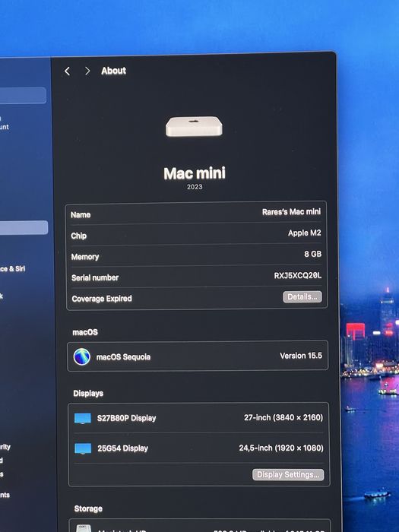Viewport: 399px width, 532px height.
Task: Go back with the left chevron arrow
Action: click(x=67, y=71)
